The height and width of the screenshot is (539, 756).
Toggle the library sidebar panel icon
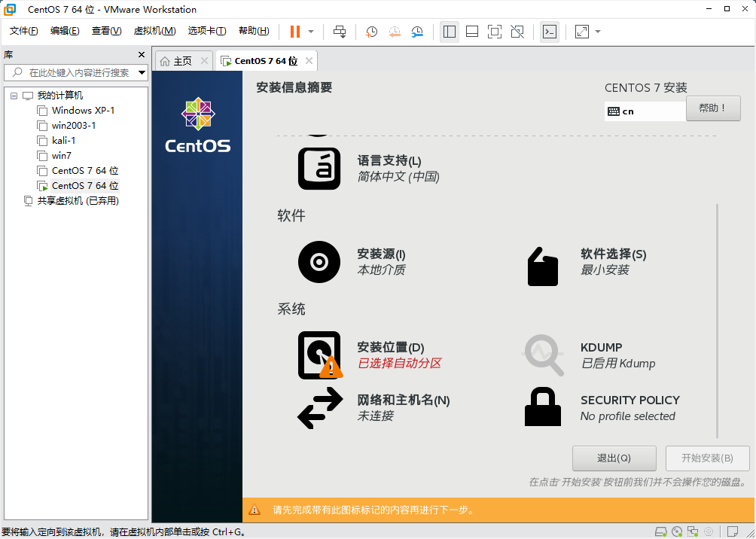[450, 32]
